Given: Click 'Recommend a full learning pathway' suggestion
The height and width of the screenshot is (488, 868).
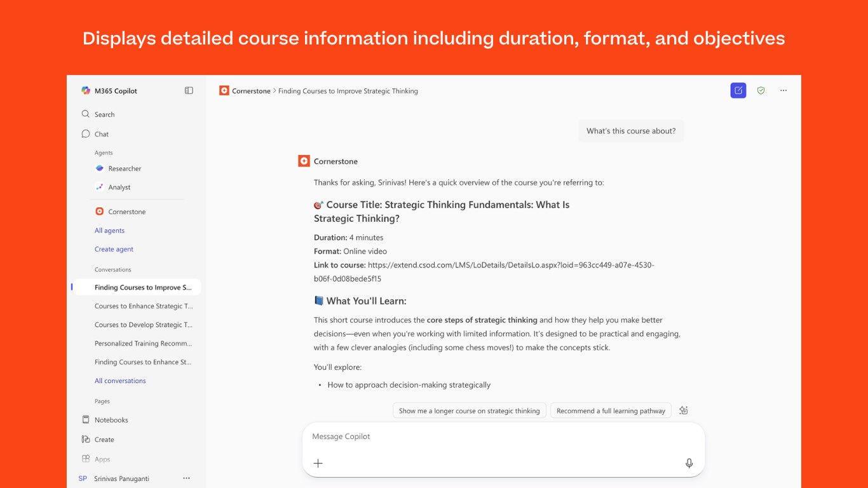Looking at the screenshot, I should [611, 411].
